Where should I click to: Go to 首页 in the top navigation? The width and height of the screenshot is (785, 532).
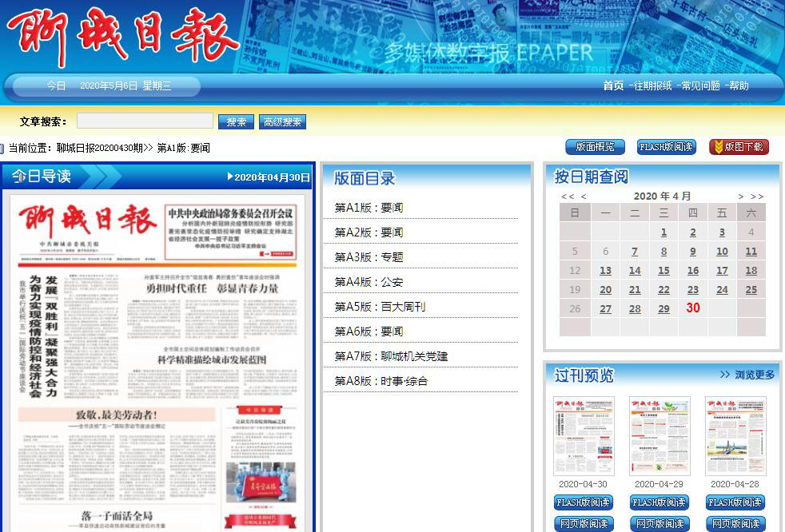(613, 85)
